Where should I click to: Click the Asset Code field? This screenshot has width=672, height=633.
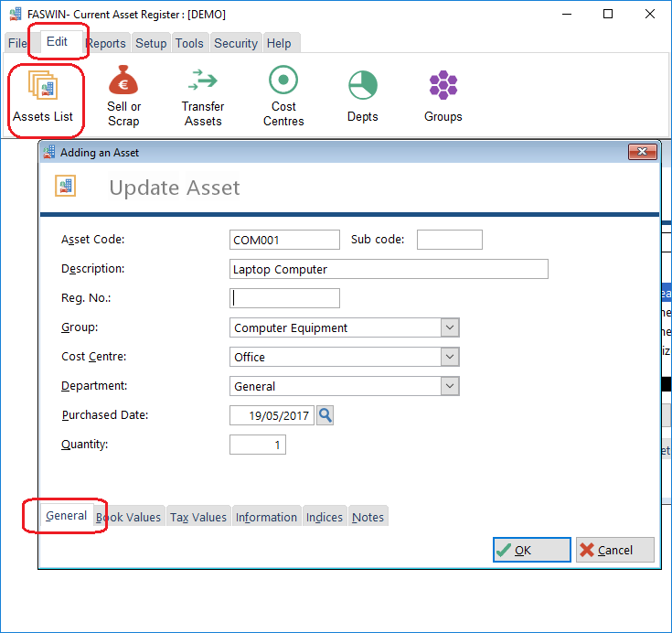284,240
